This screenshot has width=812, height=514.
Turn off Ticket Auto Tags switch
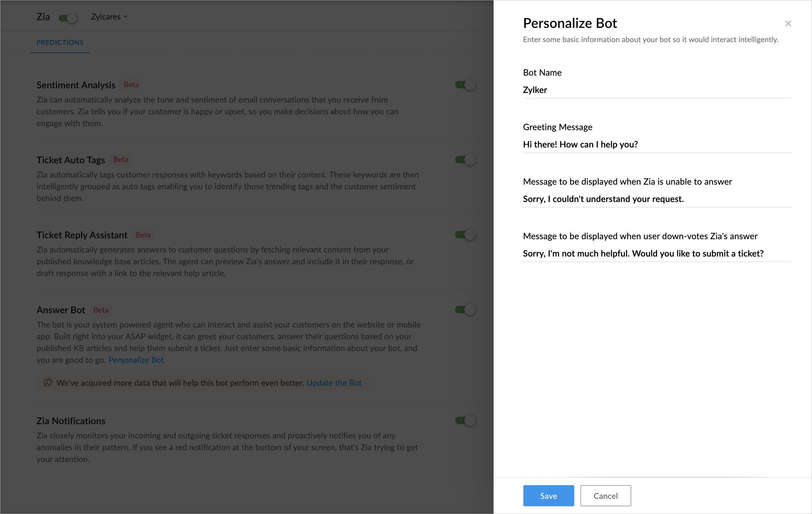(465, 160)
